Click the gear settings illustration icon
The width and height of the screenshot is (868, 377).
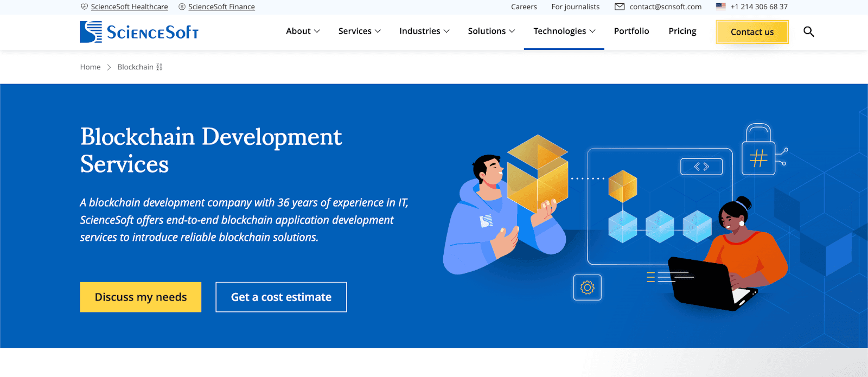click(x=588, y=287)
